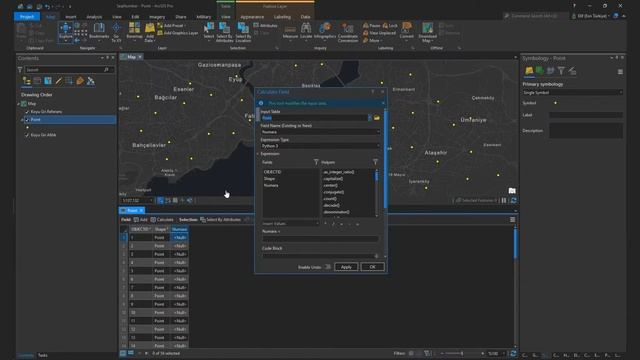640x360 pixels.
Task: Switch to the Insert ribbon tab
Action: (x=71, y=17)
